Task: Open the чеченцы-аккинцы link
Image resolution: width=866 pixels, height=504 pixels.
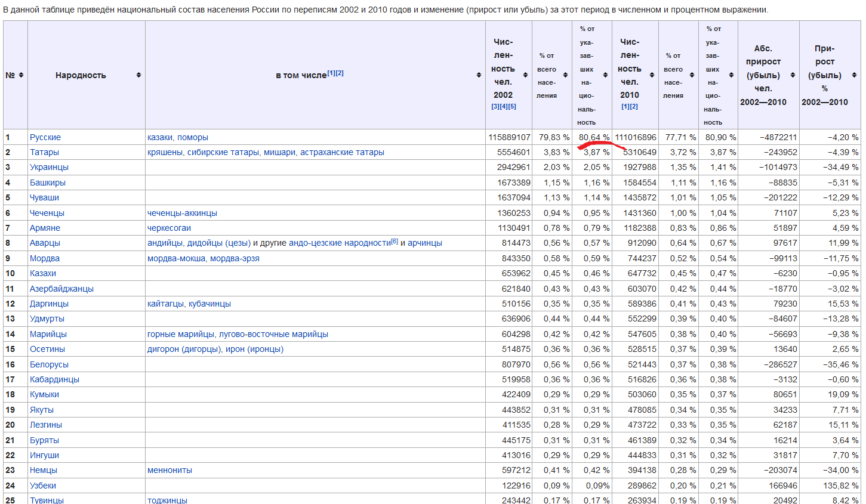Action: [x=182, y=213]
